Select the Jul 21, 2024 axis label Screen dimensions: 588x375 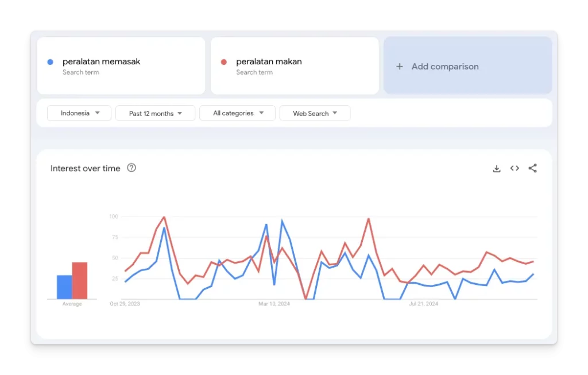(423, 304)
